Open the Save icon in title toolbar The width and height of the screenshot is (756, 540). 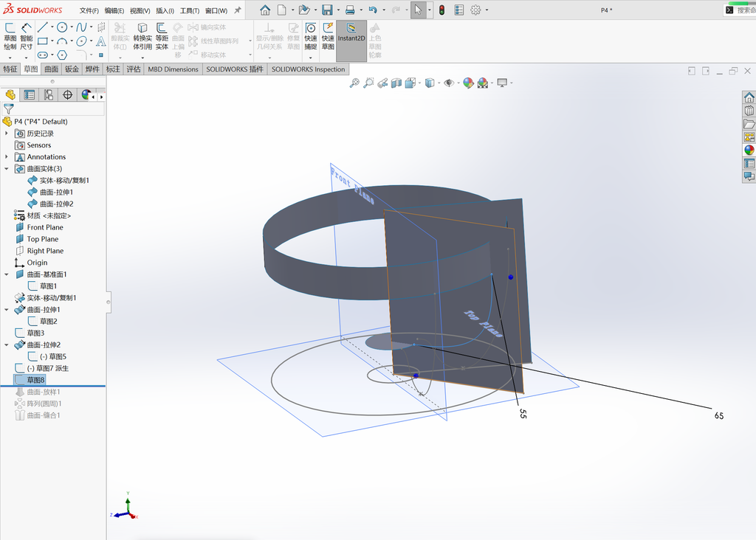pos(327,10)
